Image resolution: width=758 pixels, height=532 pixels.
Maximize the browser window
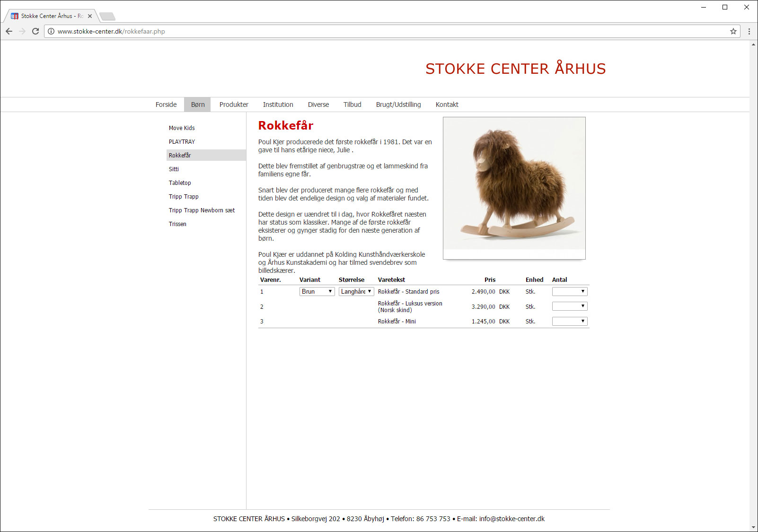[725, 7]
